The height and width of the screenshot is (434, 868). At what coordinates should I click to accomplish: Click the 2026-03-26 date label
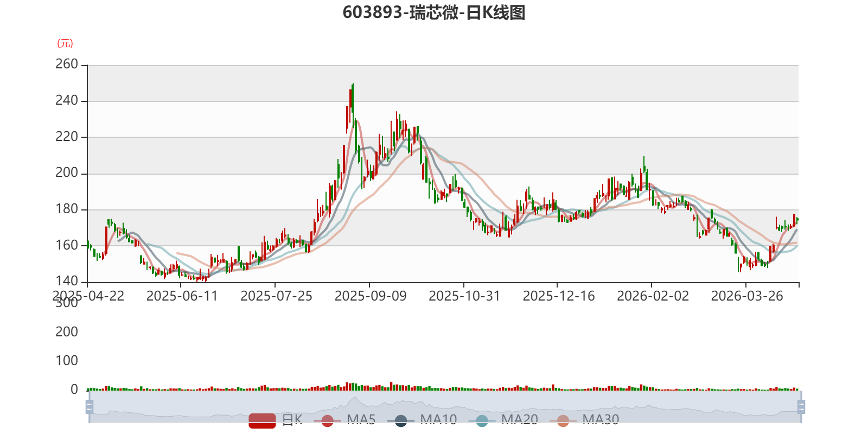(x=747, y=296)
